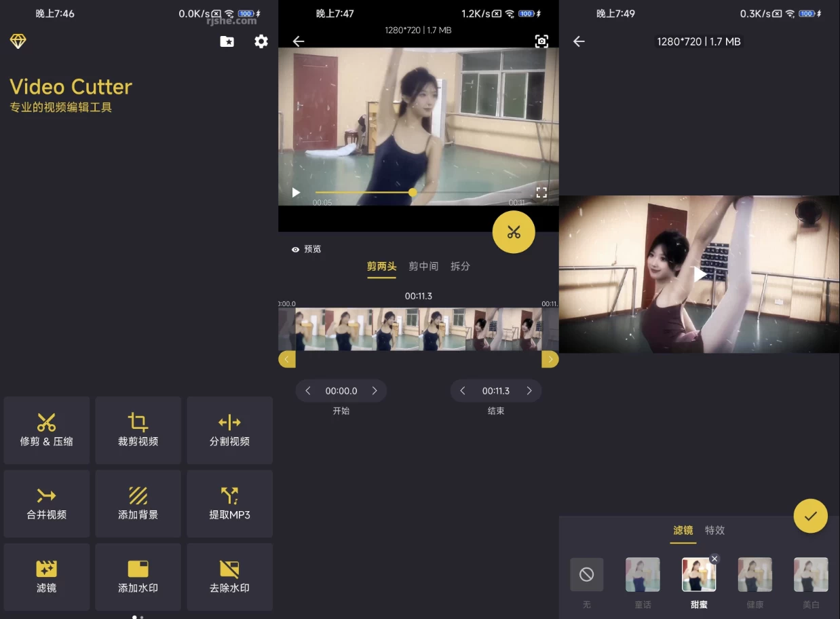Choose the 提取MP3 audio extraction tool

pyautogui.click(x=229, y=504)
